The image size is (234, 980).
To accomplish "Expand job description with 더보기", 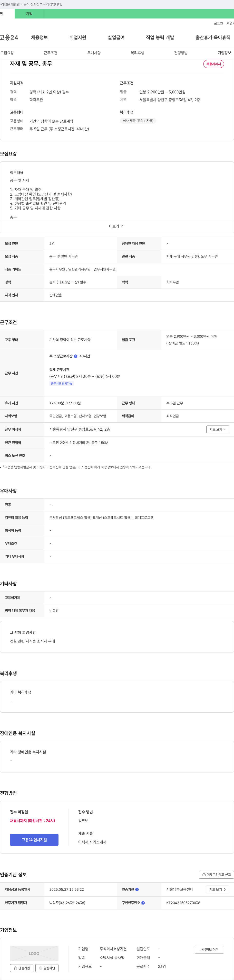I will point(116,226).
